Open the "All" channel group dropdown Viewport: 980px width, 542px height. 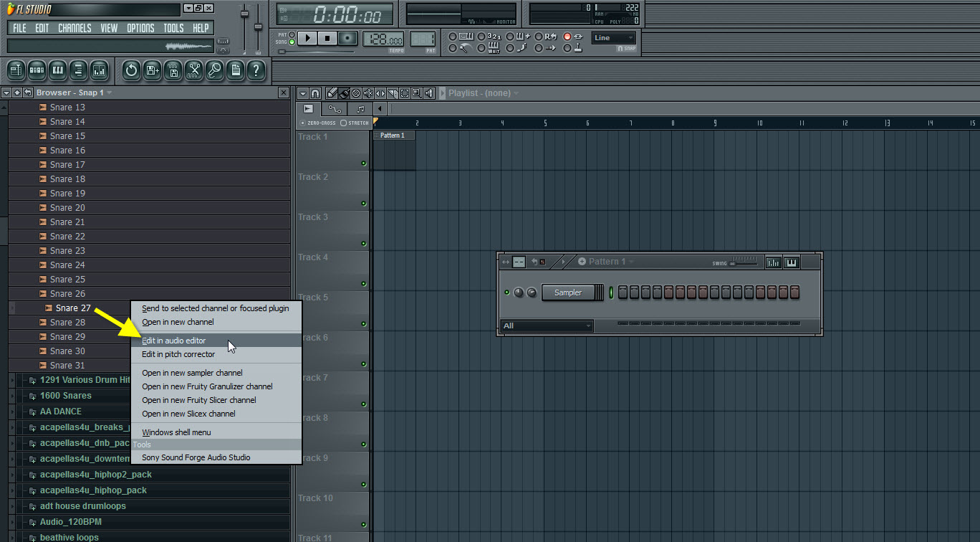547,325
